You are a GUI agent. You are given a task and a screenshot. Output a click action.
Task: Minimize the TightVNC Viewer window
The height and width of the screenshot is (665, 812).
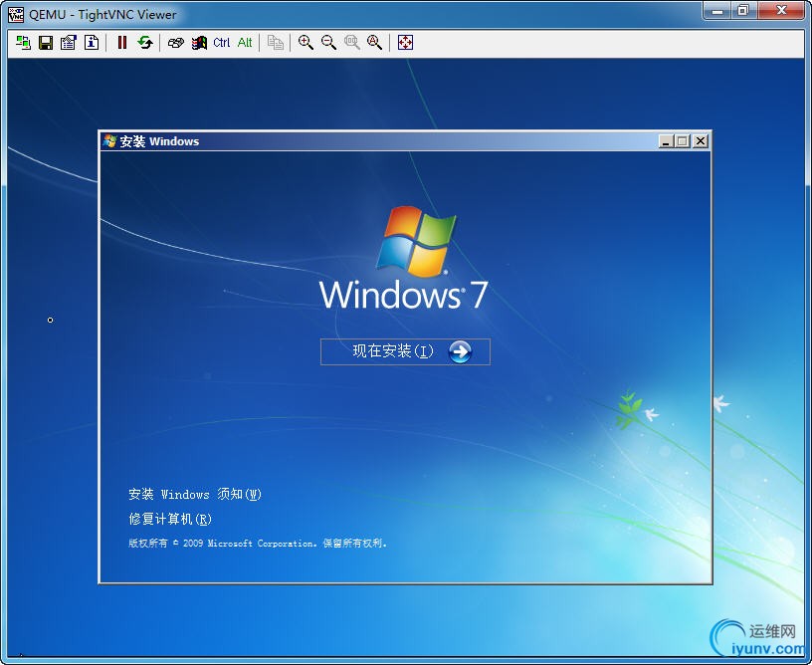tap(717, 11)
